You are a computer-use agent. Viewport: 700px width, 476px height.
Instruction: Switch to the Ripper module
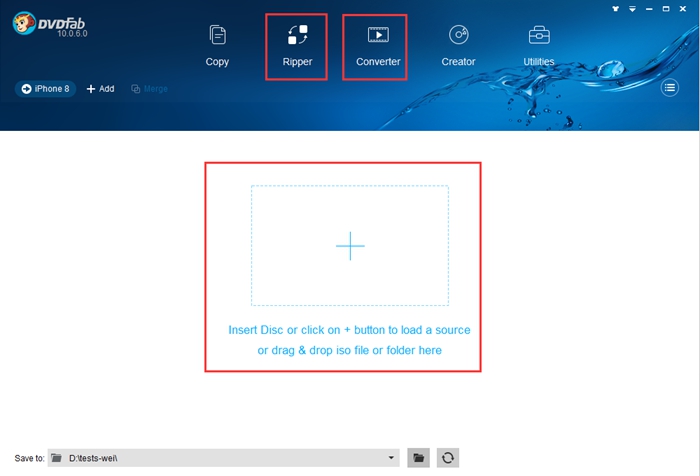tap(297, 46)
